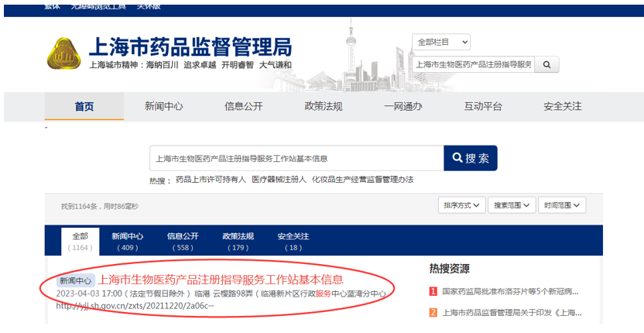Click inside the main search input field
This screenshot has width=644, height=333.
tap(296, 158)
